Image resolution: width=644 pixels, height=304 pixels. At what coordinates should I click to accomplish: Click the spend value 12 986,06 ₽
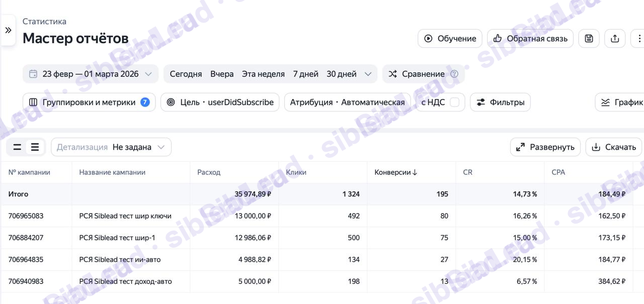coord(253,238)
